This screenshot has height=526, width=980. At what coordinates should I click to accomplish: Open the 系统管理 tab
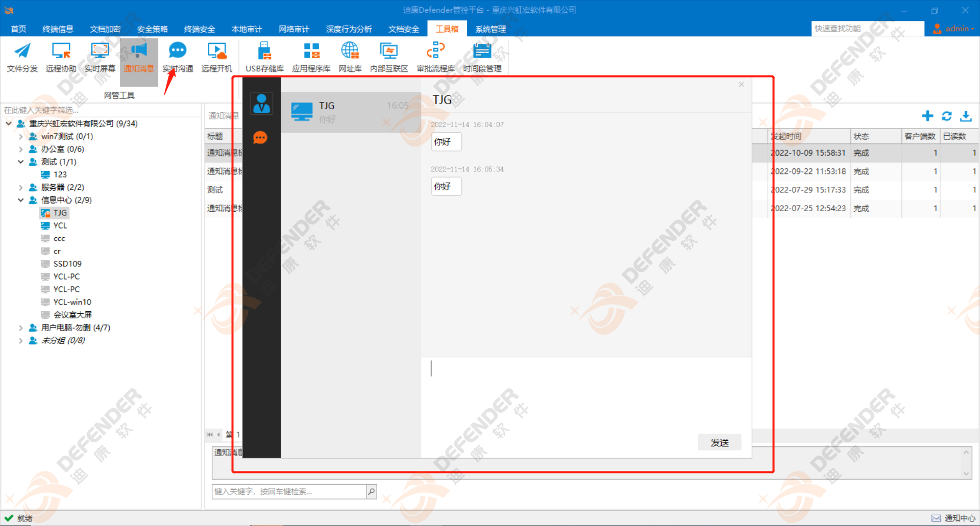(491, 29)
